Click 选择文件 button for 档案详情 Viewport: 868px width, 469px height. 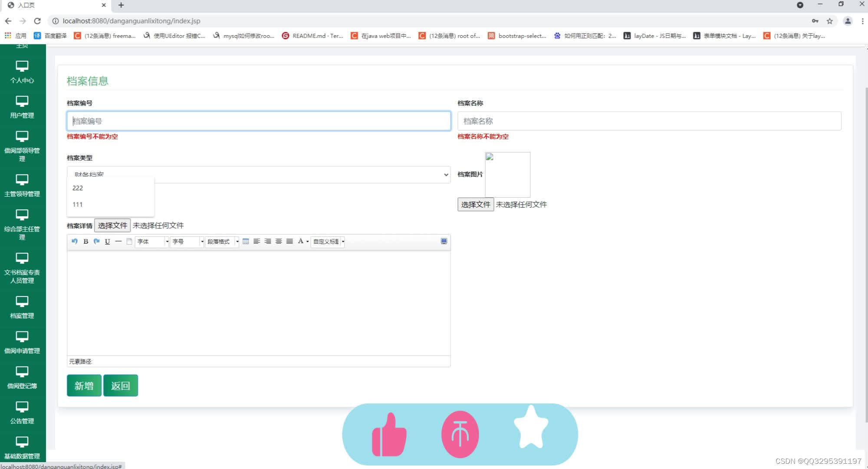pyautogui.click(x=112, y=225)
